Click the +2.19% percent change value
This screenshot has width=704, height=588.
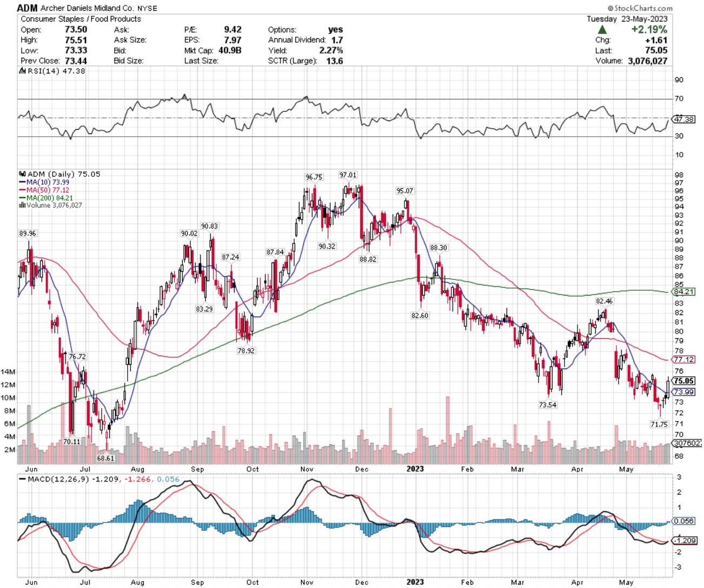pos(649,30)
